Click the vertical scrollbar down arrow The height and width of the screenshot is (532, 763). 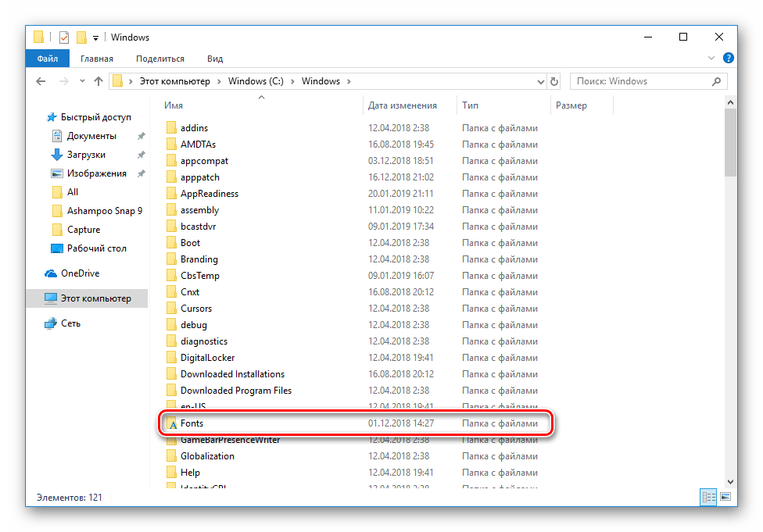pos(731,482)
